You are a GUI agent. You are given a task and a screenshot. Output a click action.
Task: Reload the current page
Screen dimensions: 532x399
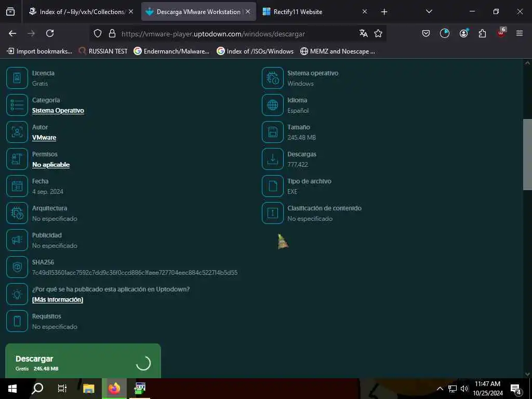pyautogui.click(x=50, y=33)
